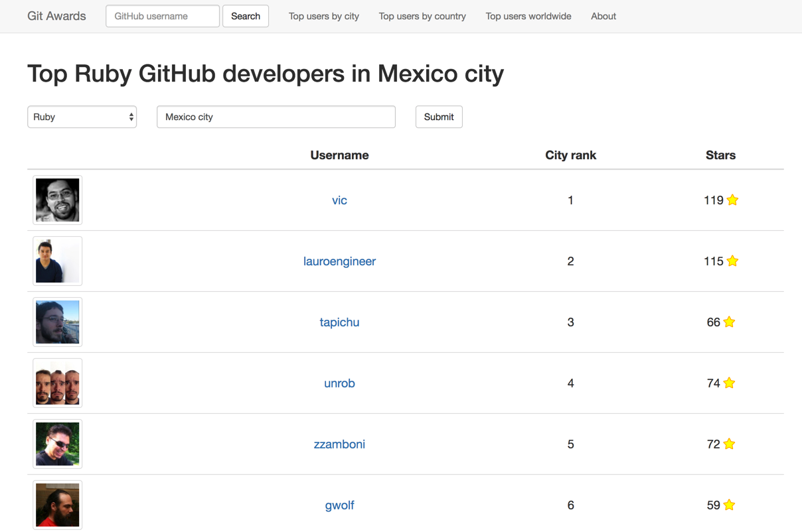Click the star icon beside vic's 119 stars
802x532 pixels.
click(x=732, y=200)
